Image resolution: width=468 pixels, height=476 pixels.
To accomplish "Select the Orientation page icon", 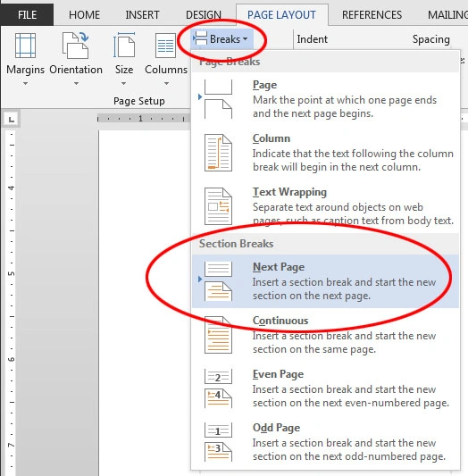I will [76, 46].
